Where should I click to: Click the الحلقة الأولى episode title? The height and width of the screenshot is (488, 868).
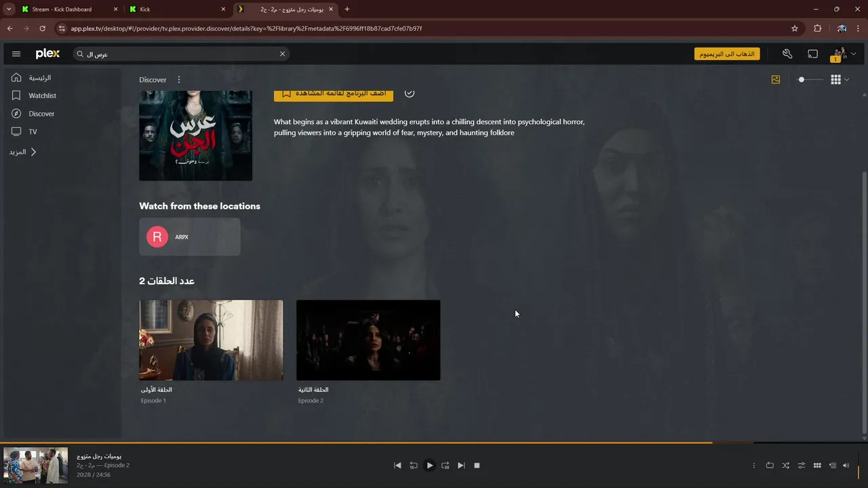click(156, 390)
